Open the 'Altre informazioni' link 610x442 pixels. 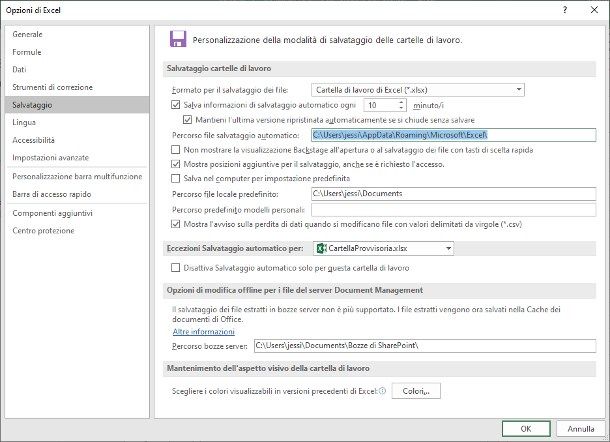(203, 332)
